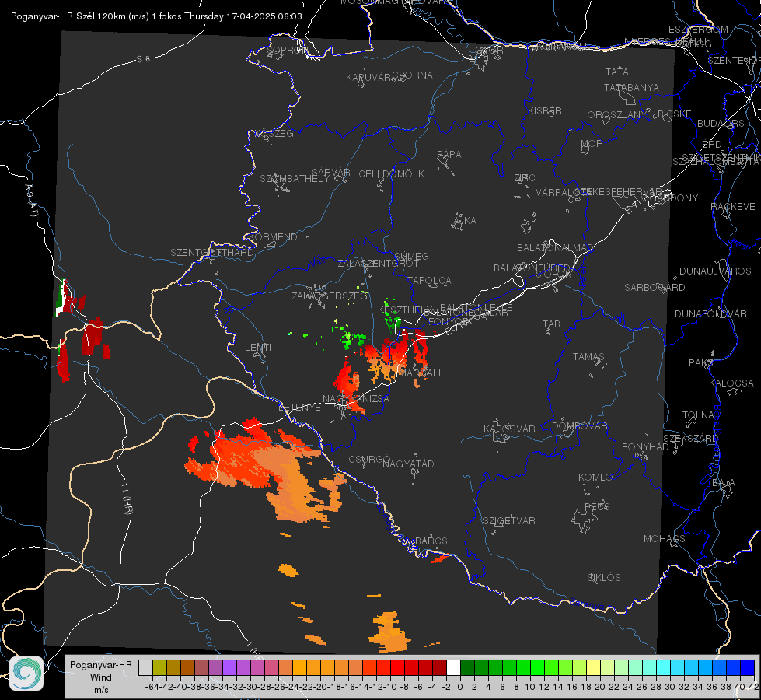Screen dimensions: 761x700
Task: Click the KALOCSA town label
Action: point(731,383)
